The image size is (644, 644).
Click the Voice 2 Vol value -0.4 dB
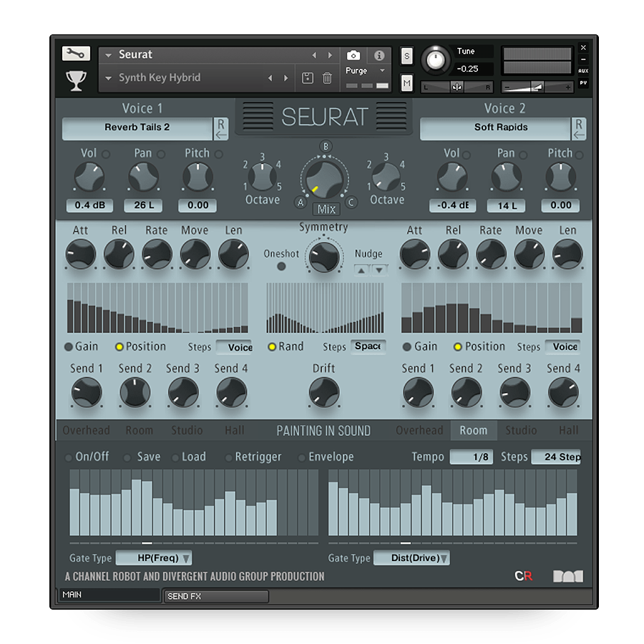tap(453, 205)
